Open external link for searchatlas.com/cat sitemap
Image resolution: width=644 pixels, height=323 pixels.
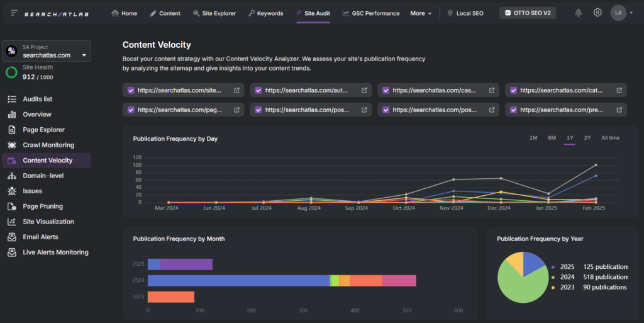point(619,91)
